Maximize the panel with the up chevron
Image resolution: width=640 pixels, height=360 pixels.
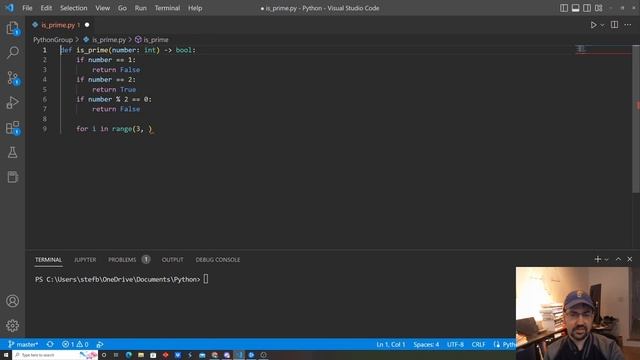click(618, 259)
